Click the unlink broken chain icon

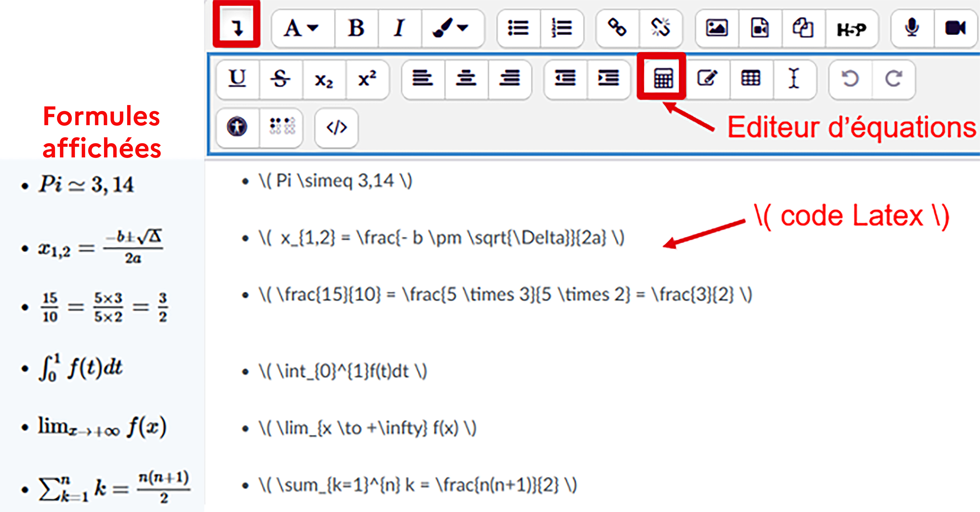[x=660, y=28]
